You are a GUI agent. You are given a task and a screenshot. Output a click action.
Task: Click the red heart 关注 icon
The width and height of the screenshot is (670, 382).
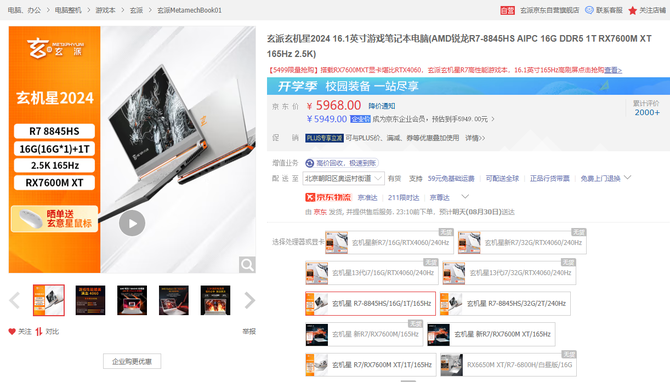click(x=12, y=332)
